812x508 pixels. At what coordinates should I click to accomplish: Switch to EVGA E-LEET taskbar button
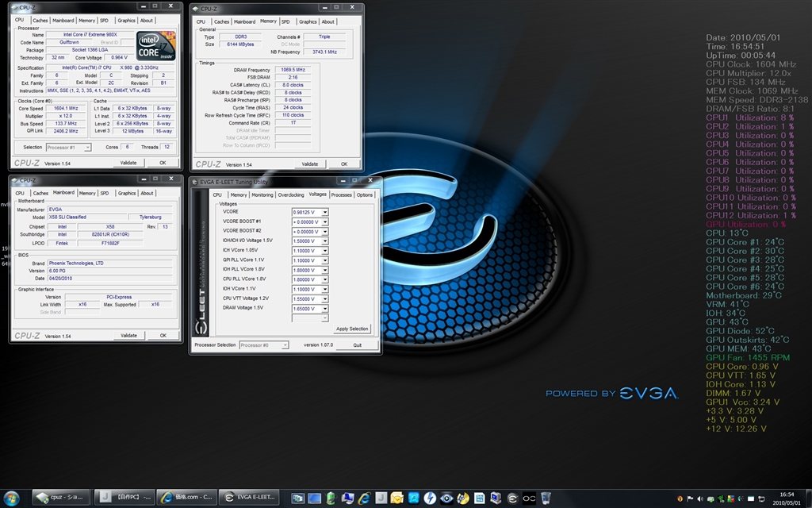click(249, 497)
